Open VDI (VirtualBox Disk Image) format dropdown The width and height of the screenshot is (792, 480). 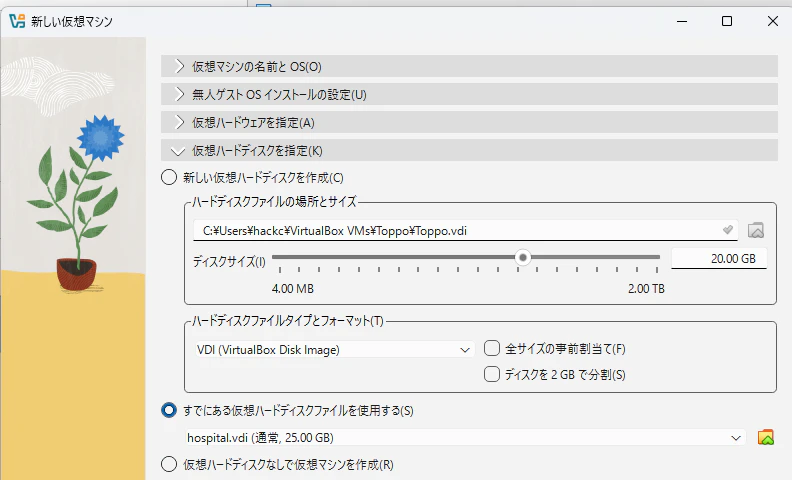[x=334, y=350]
